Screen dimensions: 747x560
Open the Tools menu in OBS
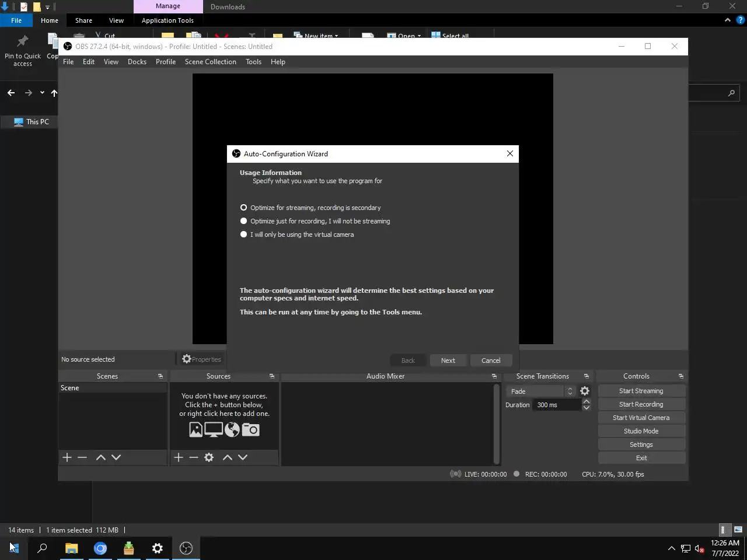pos(253,62)
